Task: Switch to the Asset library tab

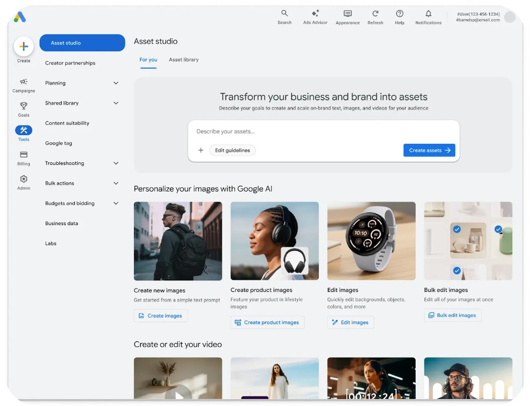Action: click(184, 60)
